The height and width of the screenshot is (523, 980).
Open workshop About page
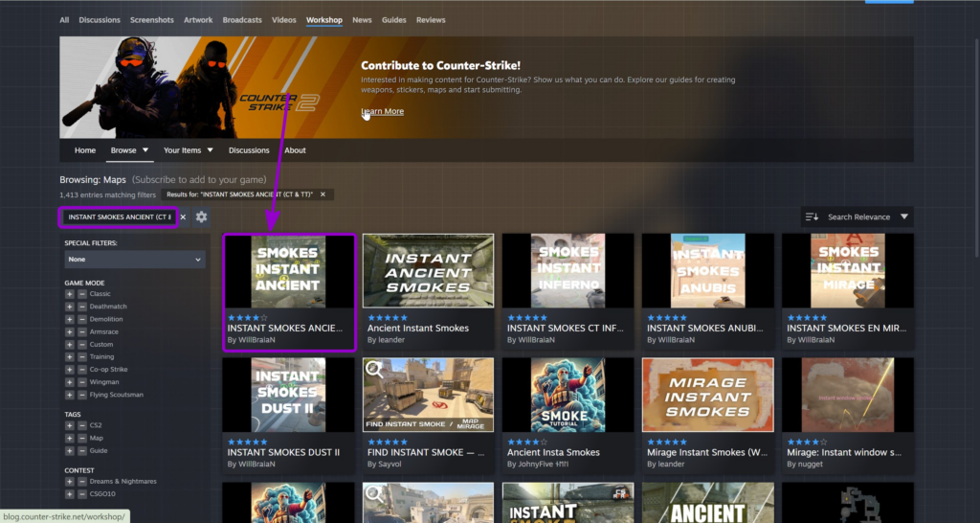pos(295,150)
